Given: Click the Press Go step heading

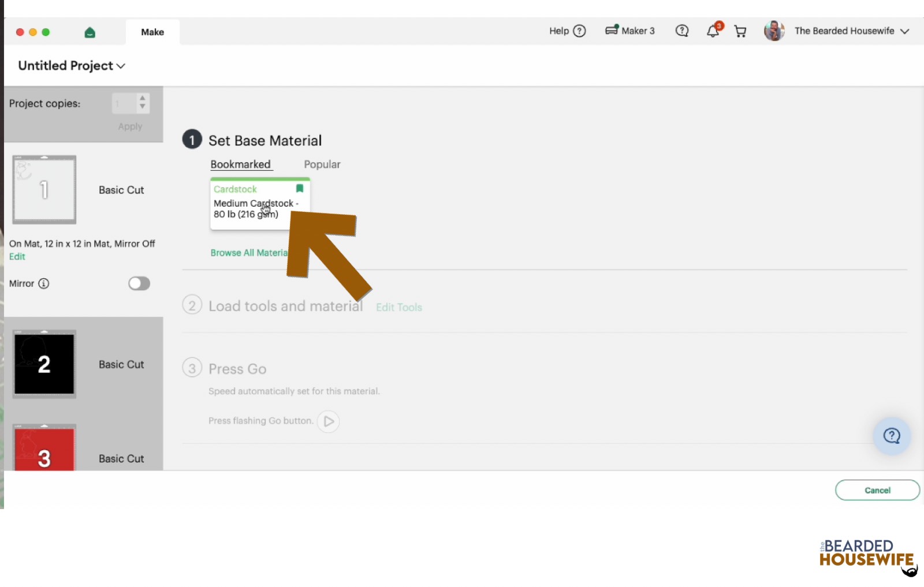Looking at the screenshot, I should (237, 369).
